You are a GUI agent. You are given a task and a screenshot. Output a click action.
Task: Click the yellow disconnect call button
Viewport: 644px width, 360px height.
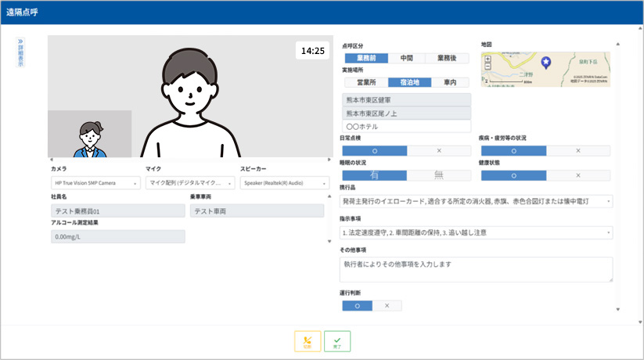(x=308, y=341)
